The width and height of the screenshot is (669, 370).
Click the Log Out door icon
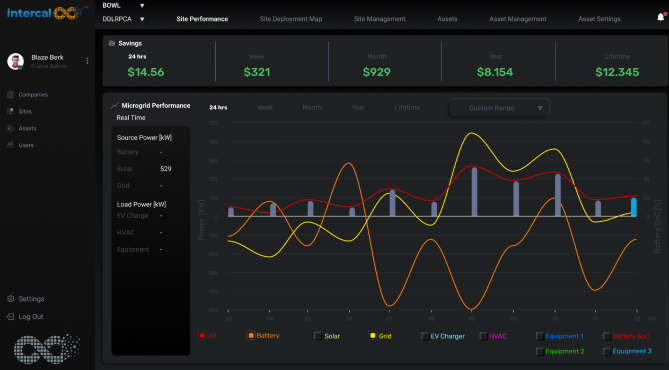tap(11, 317)
